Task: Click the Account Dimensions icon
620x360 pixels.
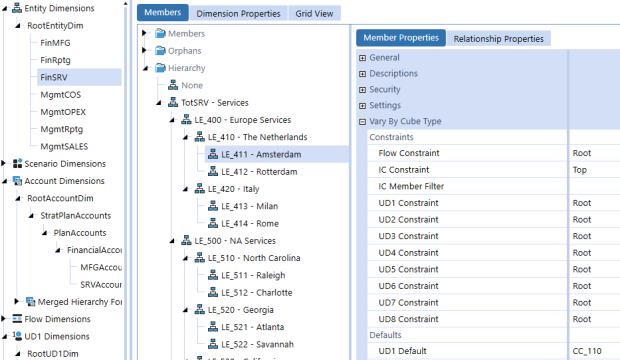Action: coord(17,181)
